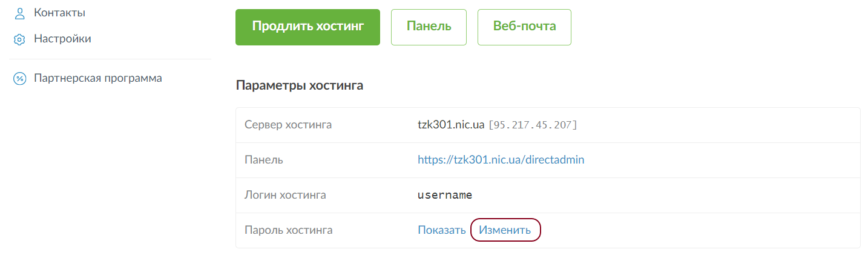Viewport: 868px width, 255px height.
Task: Click the Параметры хостинга heading
Action: (299, 85)
